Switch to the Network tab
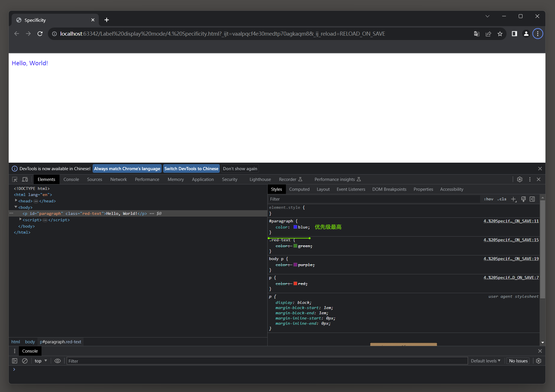 tap(118, 179)
